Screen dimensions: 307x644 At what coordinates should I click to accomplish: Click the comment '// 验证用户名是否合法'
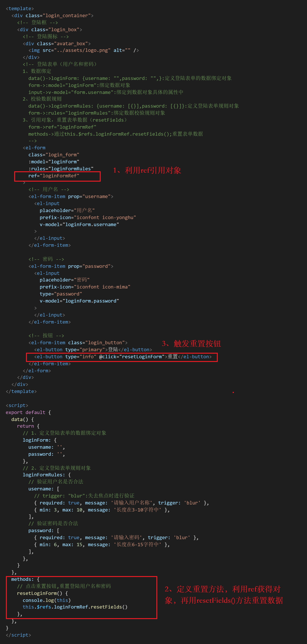56,482
